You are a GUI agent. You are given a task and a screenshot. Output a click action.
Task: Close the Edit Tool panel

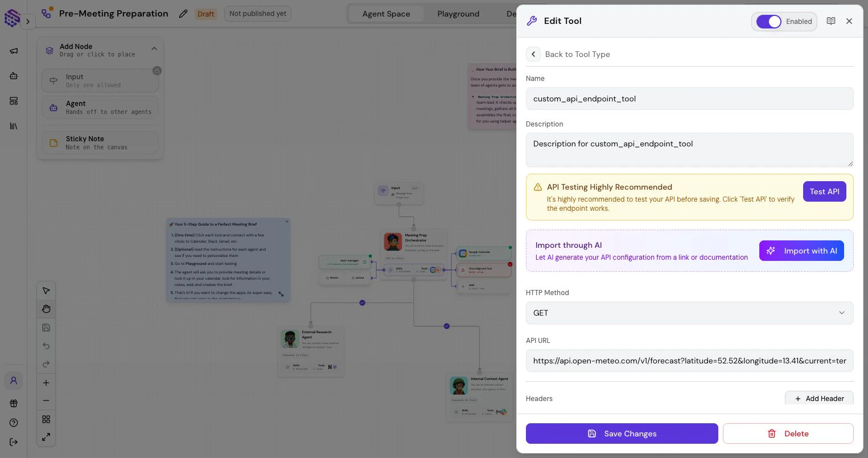point(849,21)
